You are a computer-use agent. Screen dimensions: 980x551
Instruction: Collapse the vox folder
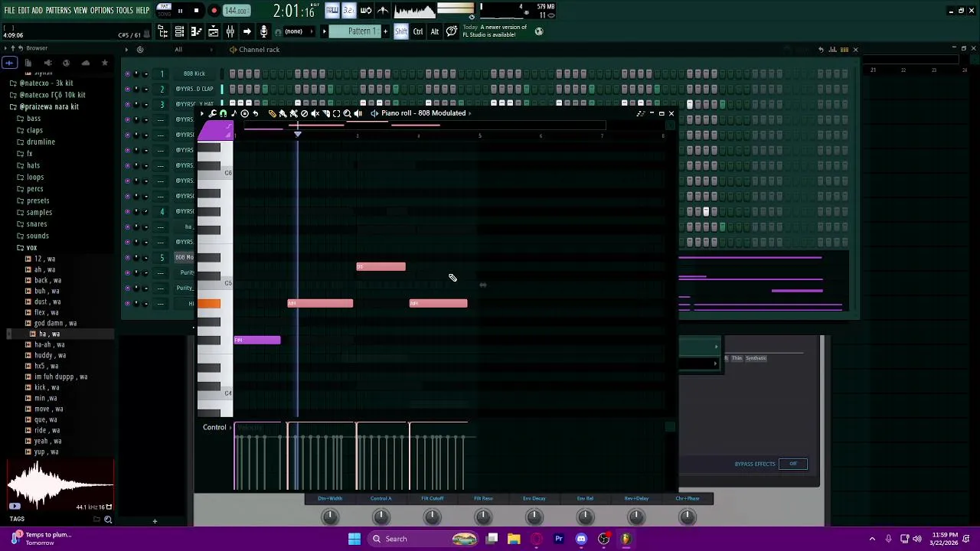tap(27, 247)
